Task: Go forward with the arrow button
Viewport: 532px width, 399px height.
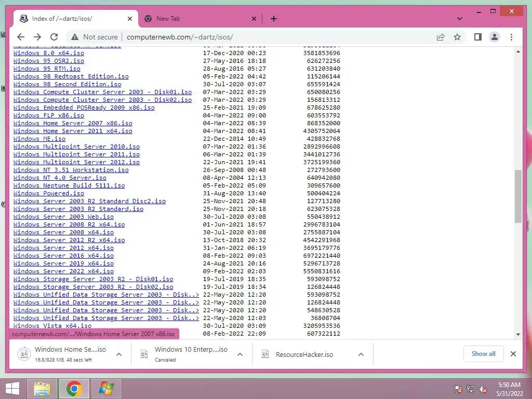Action: [x=37, y=37]
